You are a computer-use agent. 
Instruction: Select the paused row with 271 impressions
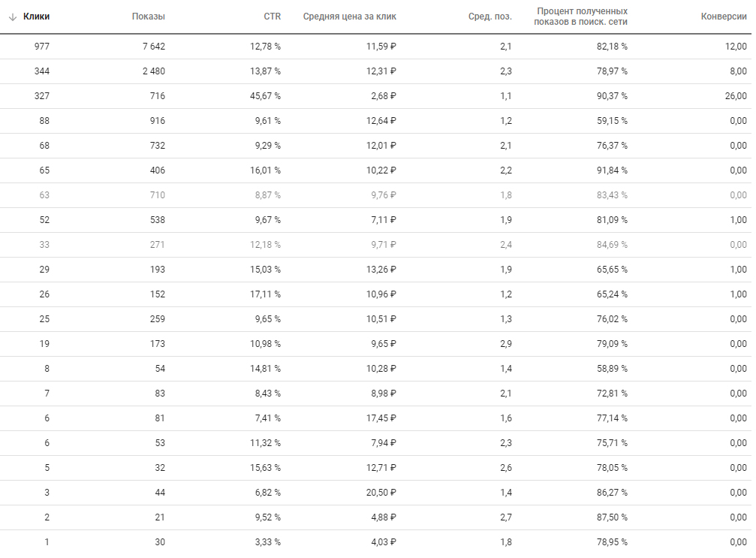click(x=375, y=245)
